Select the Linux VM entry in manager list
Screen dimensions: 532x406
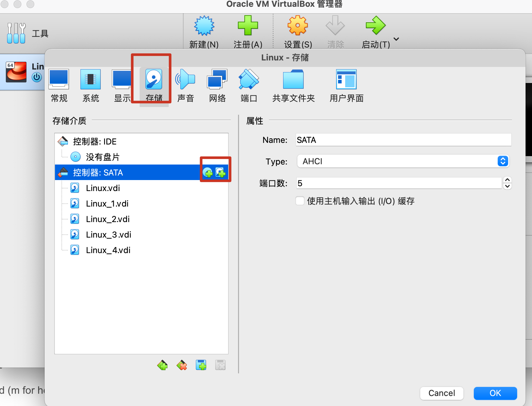23,72
